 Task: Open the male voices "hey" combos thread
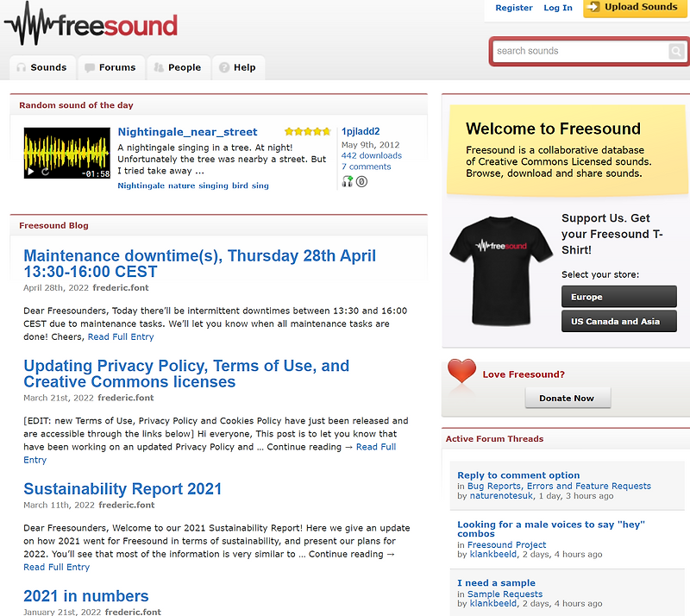(551, 529)
